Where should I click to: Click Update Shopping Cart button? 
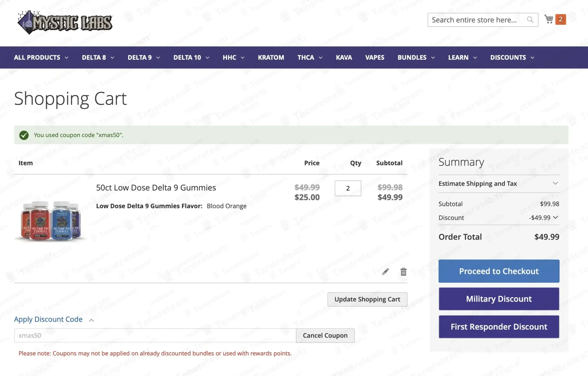tap(367, 299)
